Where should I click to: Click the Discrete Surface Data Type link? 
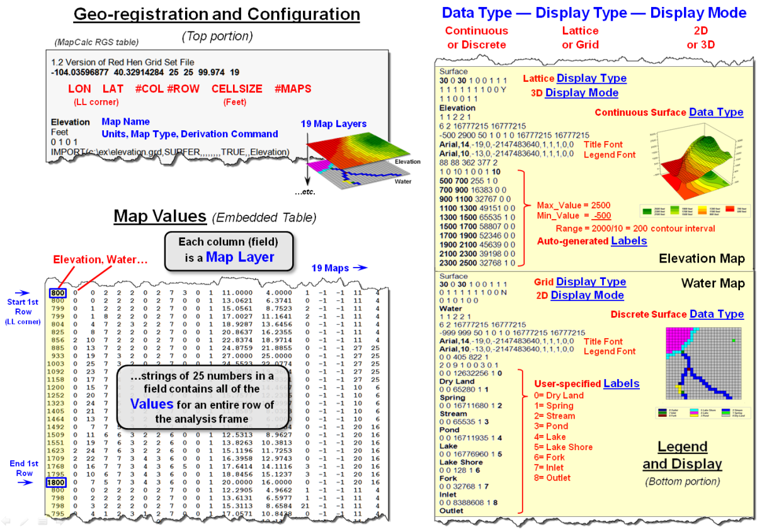coord(717,314)
